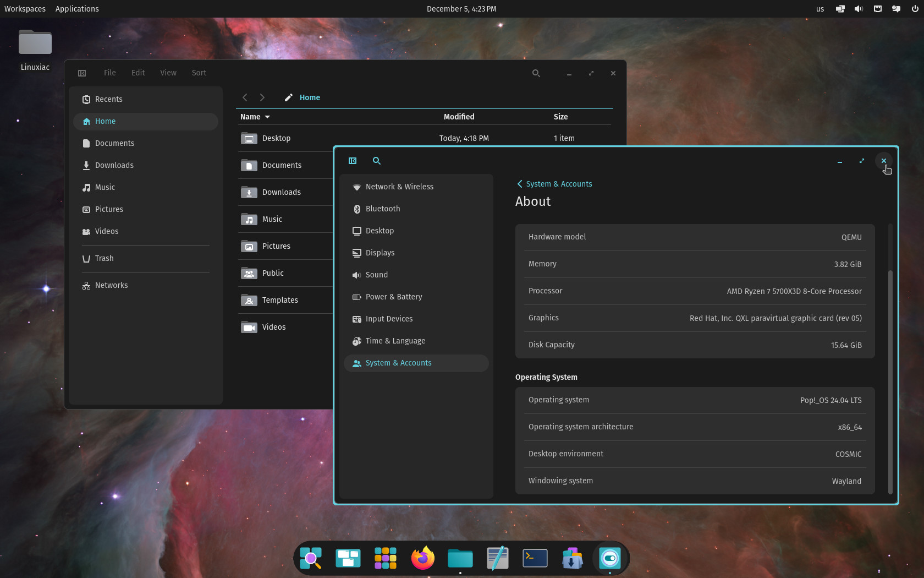Select Downloads in Files sidebar
924x578 pixels.
tap(146, 165)
